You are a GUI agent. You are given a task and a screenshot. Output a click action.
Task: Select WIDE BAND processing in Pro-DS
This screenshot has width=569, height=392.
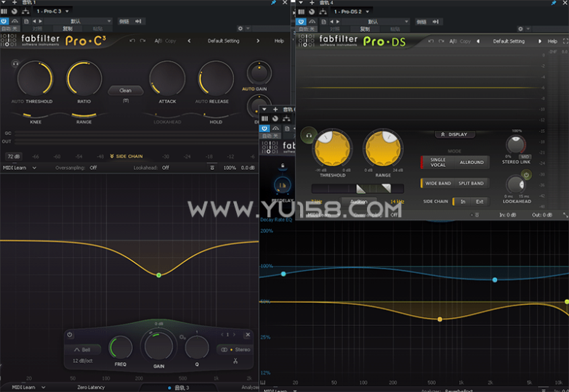[x=438, y=183]
